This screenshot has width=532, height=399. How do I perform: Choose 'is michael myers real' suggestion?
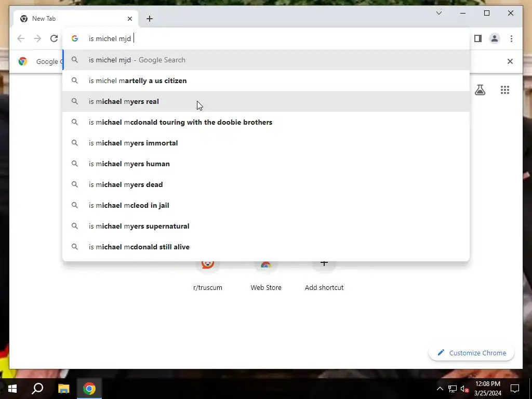tap(266, 101)
